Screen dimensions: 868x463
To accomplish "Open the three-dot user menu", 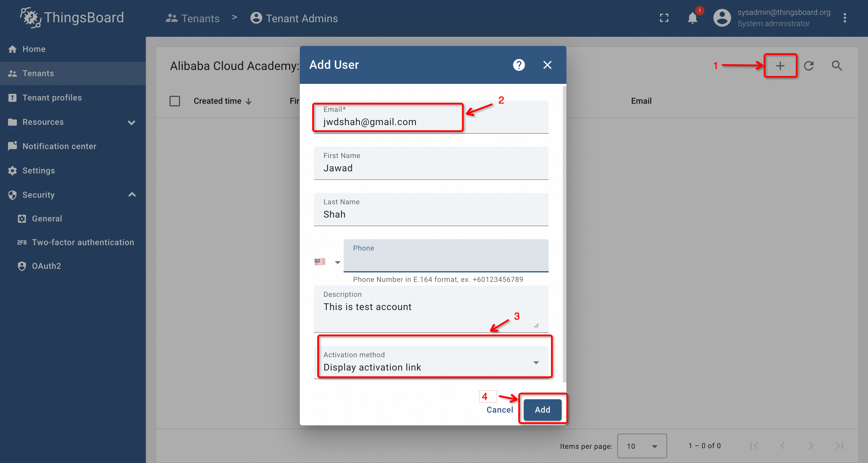I will [x=844, y=18].
